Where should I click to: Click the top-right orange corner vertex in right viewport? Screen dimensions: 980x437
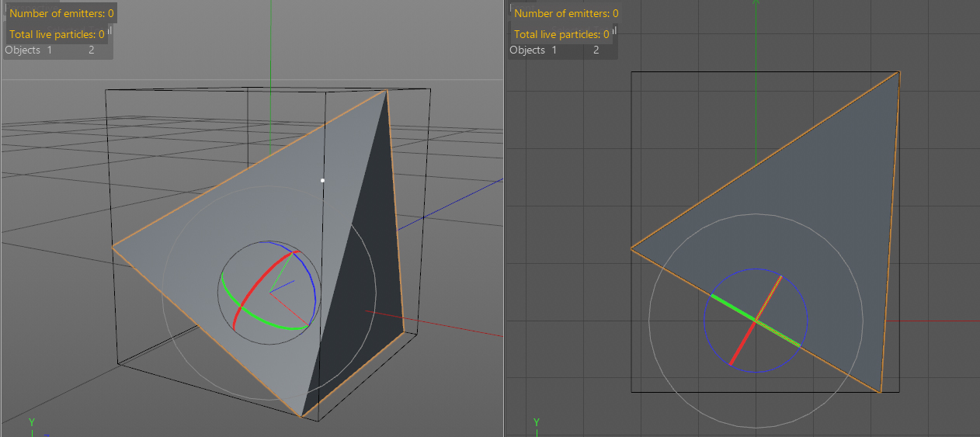[x=899, y=72]
